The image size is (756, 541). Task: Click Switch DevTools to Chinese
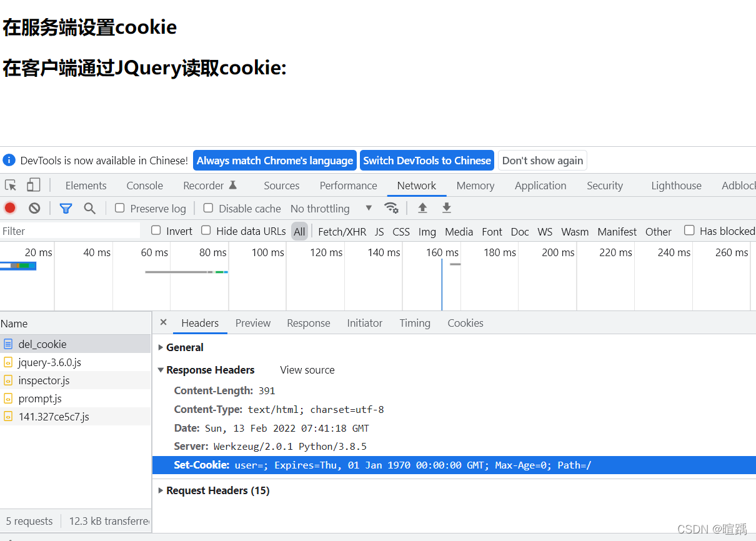tap(427, 161)
